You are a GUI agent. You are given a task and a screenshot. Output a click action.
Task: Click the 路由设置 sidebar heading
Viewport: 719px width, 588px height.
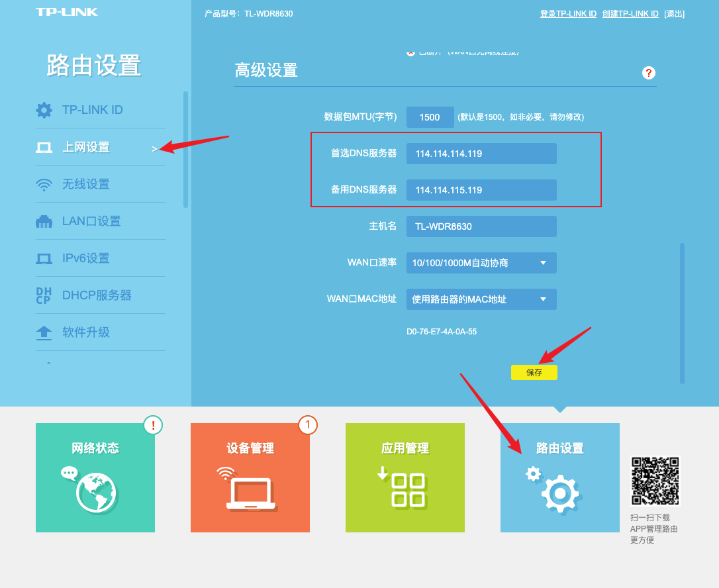pos(93,65)
